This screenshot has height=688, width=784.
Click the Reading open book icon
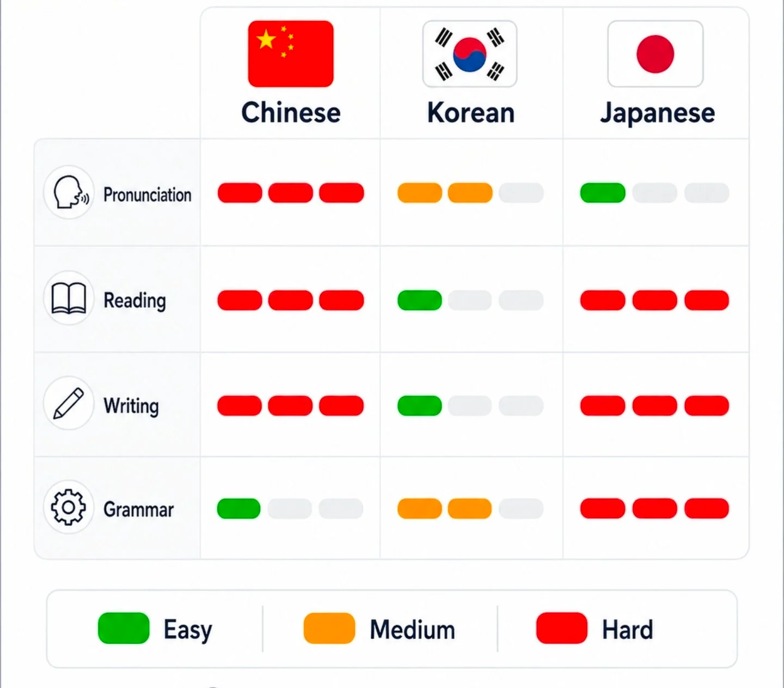pyautogui.click(x=69, y=299)
